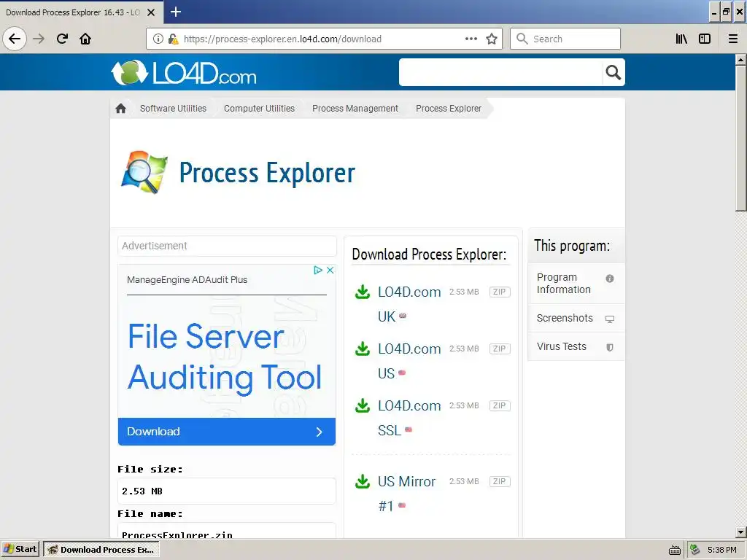The width and height of the screenshot is (747, 560).
Task: Click the File Server Auditing Tool ad text
Action: point(225,357)
